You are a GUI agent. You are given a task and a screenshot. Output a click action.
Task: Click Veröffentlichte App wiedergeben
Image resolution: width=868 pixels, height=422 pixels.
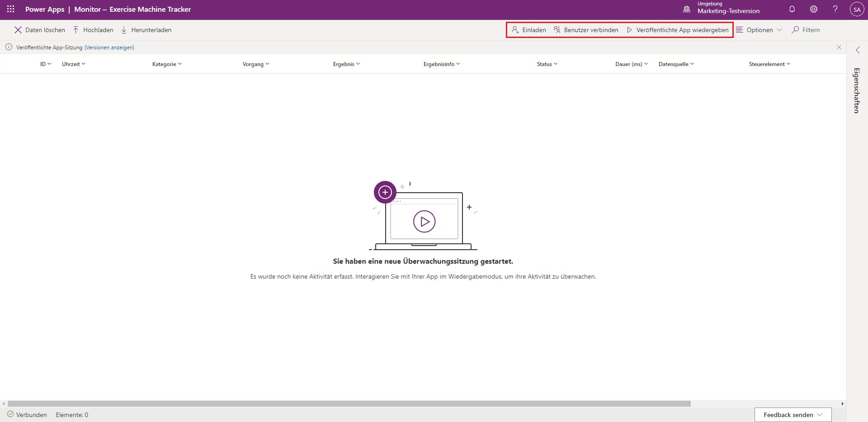pyautogui.click(x=678, y=30)
